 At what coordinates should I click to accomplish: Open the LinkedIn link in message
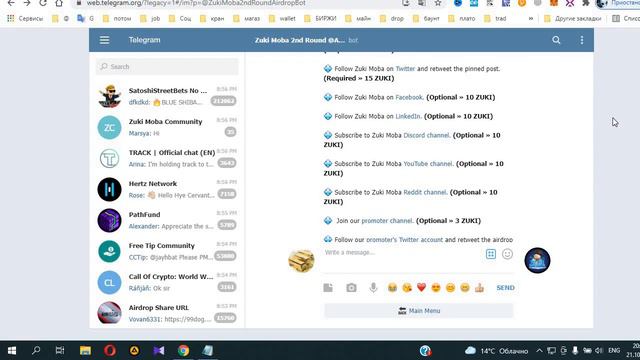pos(408,116)
